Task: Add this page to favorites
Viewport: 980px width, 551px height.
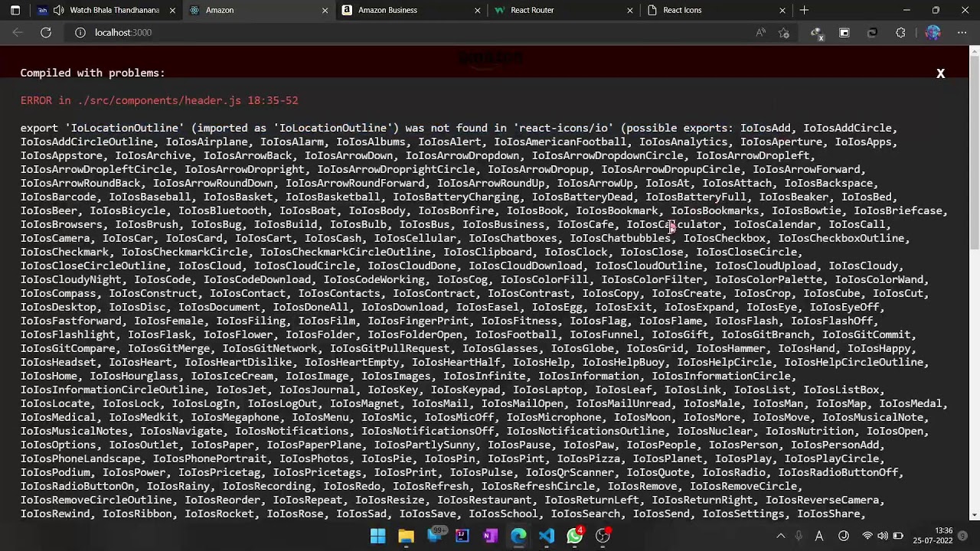Action: pyautogui.click(x=784, y=32)
